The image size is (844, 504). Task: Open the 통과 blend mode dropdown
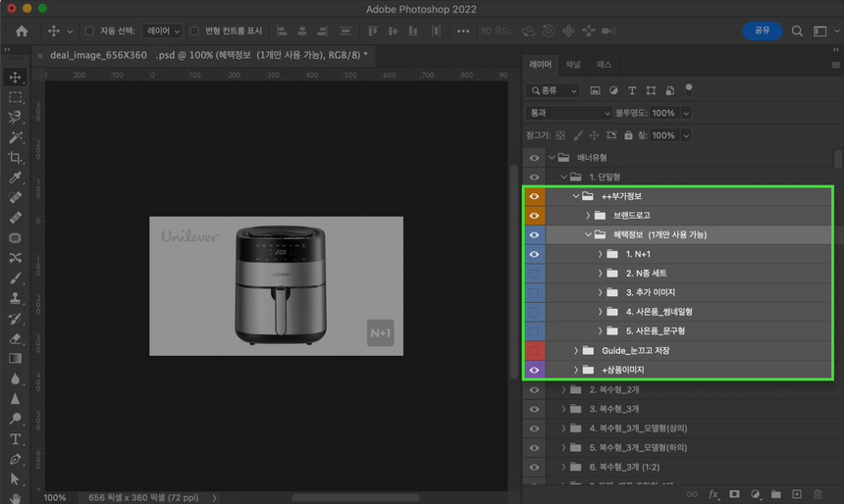(x=568, y=113)
